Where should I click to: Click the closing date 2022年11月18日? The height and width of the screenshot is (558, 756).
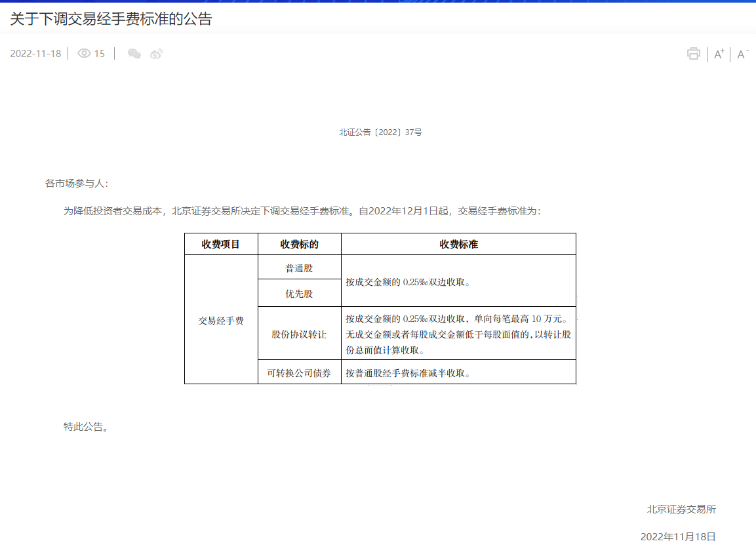coord(678,536)
